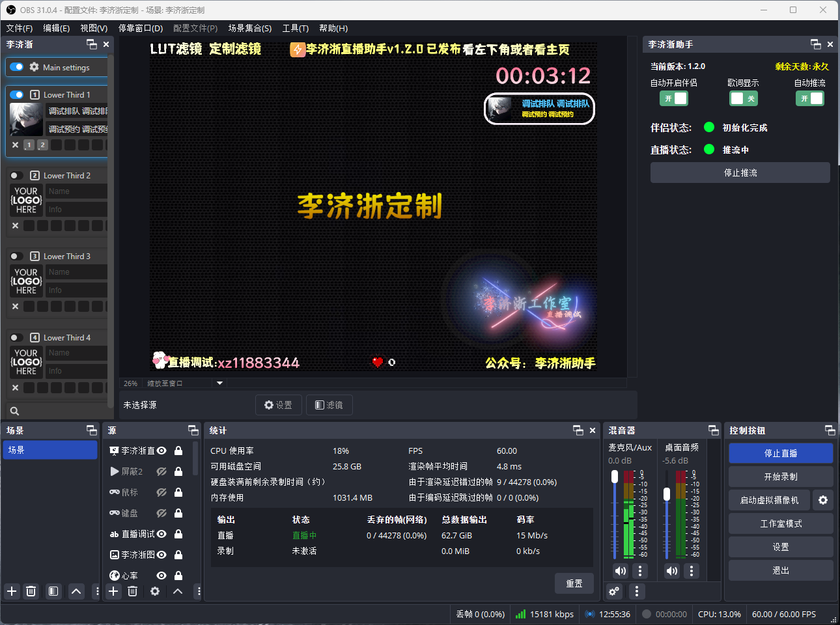The height and width of the screenshot is (625, 840).
Task: Click the 开始录制 button
Action: (780, 477)
